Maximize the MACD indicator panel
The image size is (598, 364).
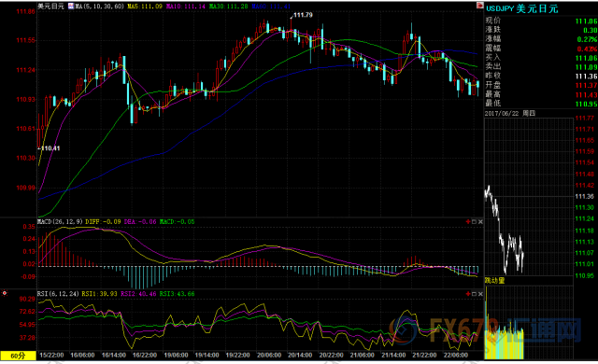tap(474, 221)
